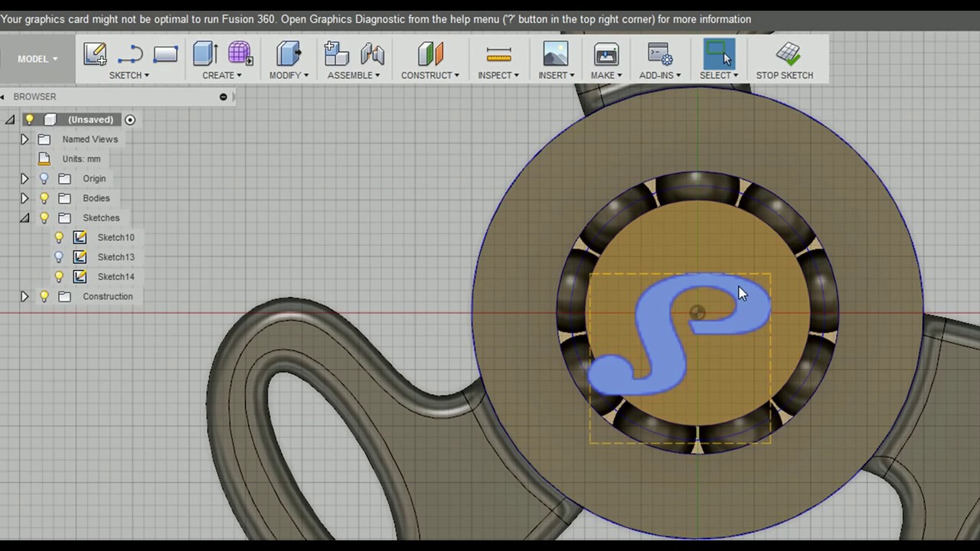Click the Stop Sketch icon
The image size is (980, 551).
point(788,54)
